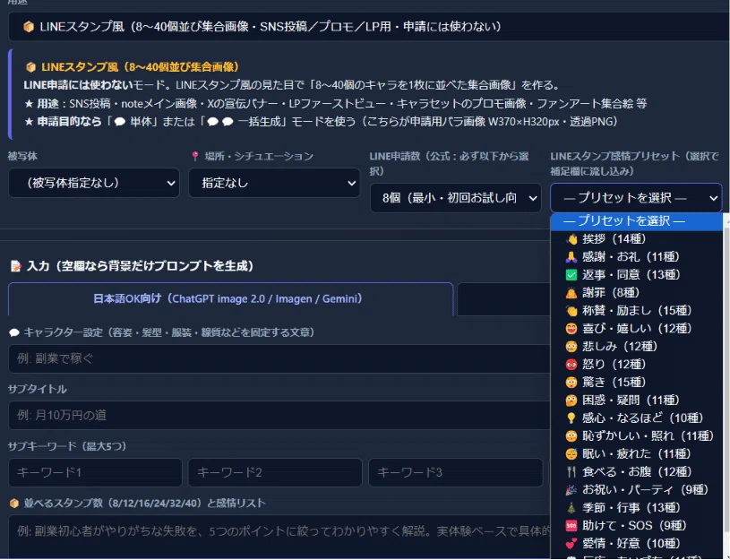Choose the 称賛・励まし (15種) preset

pos(636,311)
